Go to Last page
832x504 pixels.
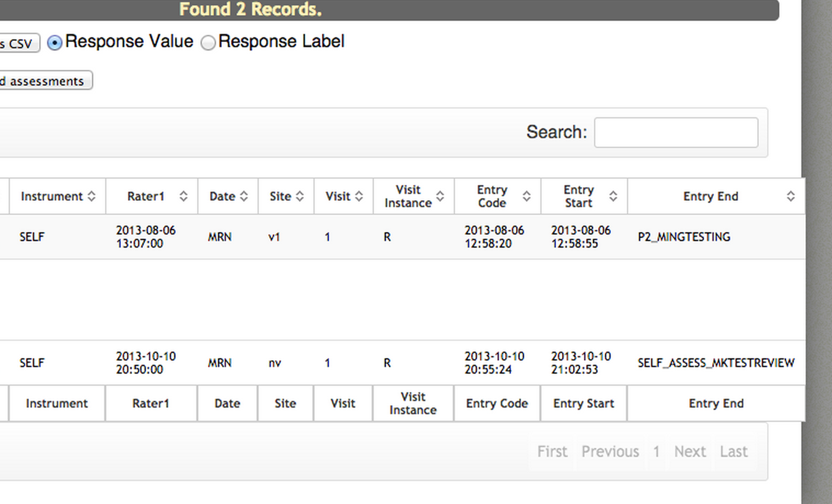(x=734, y=451)
